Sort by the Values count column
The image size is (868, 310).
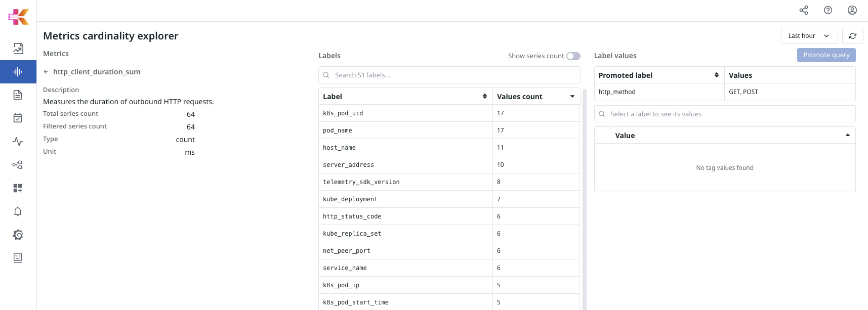(x=535, y=97)
